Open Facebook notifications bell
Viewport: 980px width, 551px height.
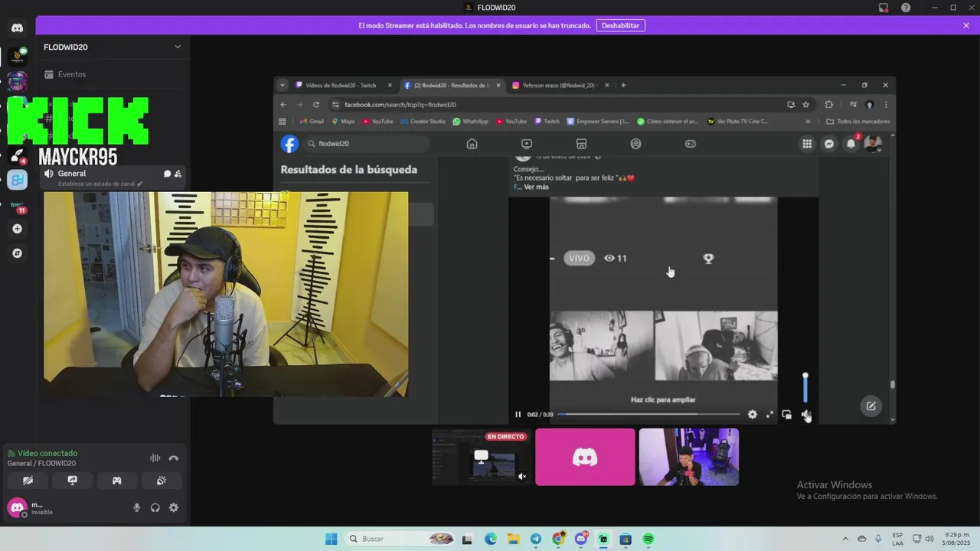(851, 144)
